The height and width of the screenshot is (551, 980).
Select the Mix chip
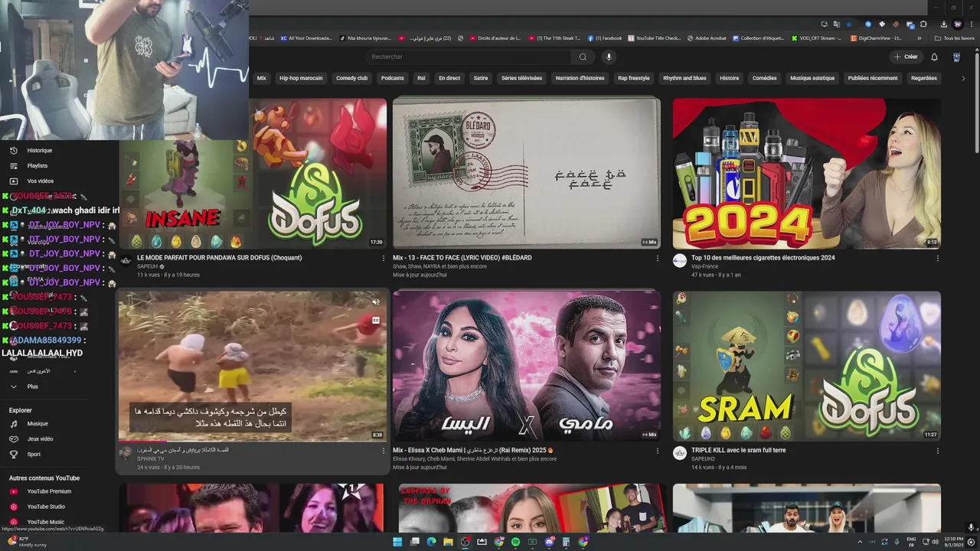pos(261,78)
